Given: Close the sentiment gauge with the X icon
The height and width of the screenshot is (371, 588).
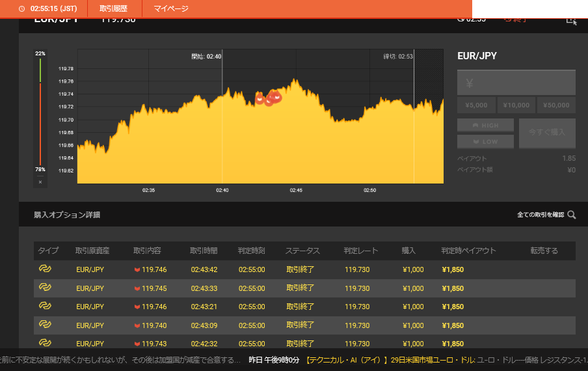Looking at the screenshot, I should [x=40, y=182].
